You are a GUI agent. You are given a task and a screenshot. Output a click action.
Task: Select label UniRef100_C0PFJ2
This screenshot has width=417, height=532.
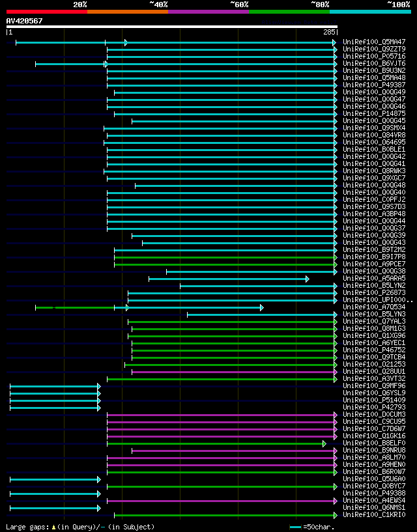[x=374, y=199]
